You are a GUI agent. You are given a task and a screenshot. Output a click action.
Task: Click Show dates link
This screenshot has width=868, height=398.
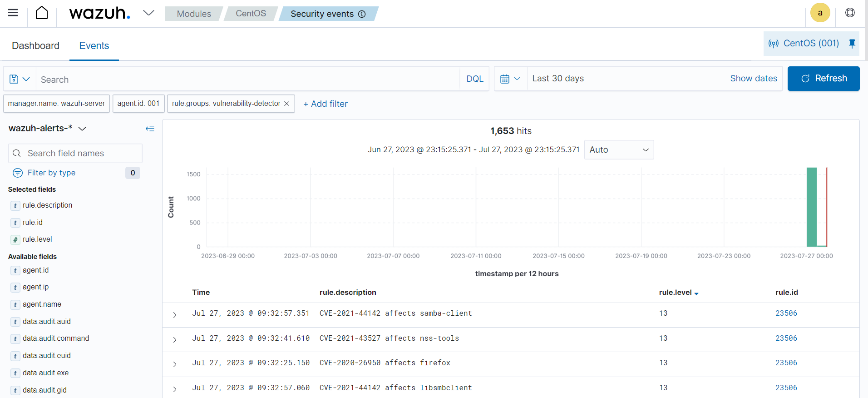tap(754, 79)
